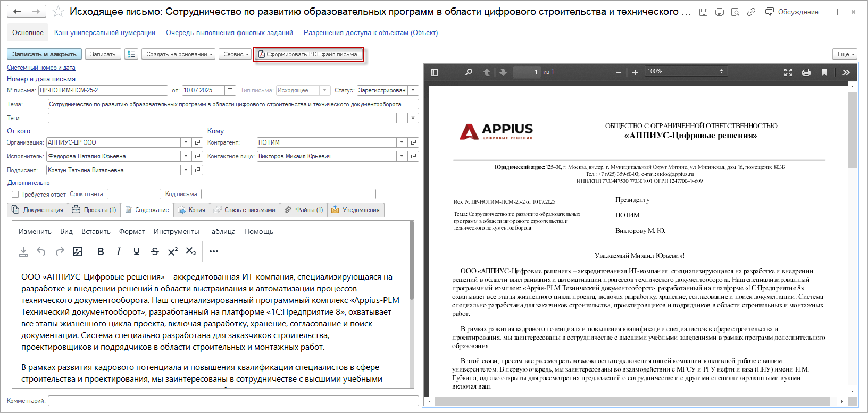The width and height of the screenshot is (868, 413).
Task: Open the 'Таблица' editor menu
Action: [x=221, y=231]
